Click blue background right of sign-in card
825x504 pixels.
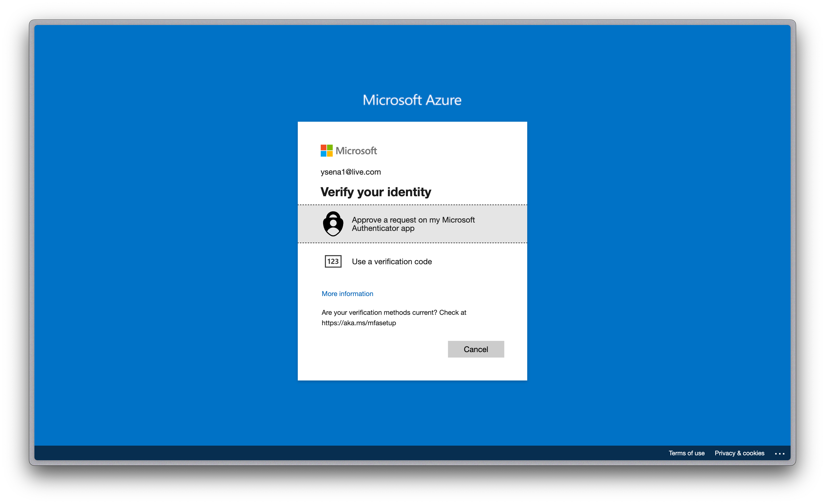(x=656, y=251)
